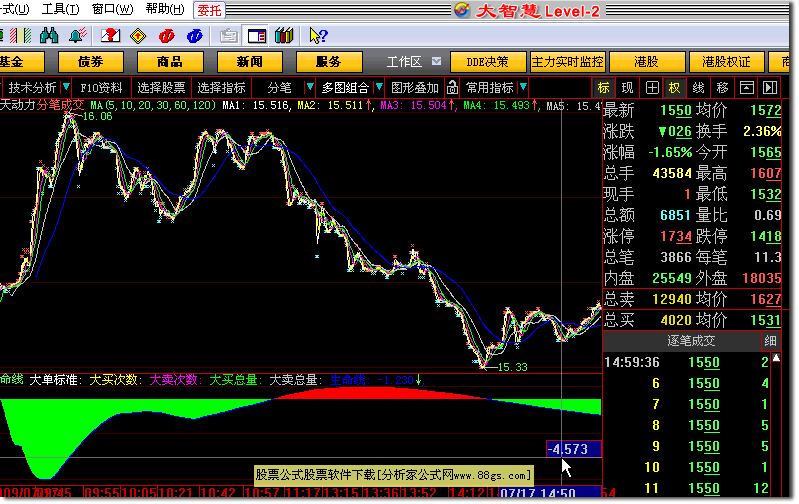Select the 技术分析 tab

pyautogui.click(x=32, y=88)
